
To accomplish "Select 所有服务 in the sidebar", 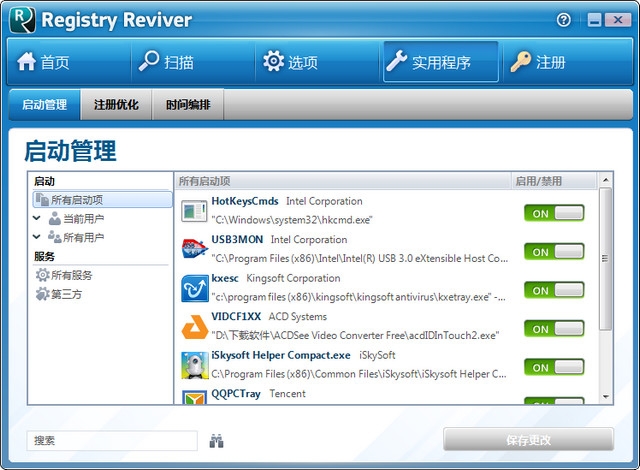I will click(64, 275).
